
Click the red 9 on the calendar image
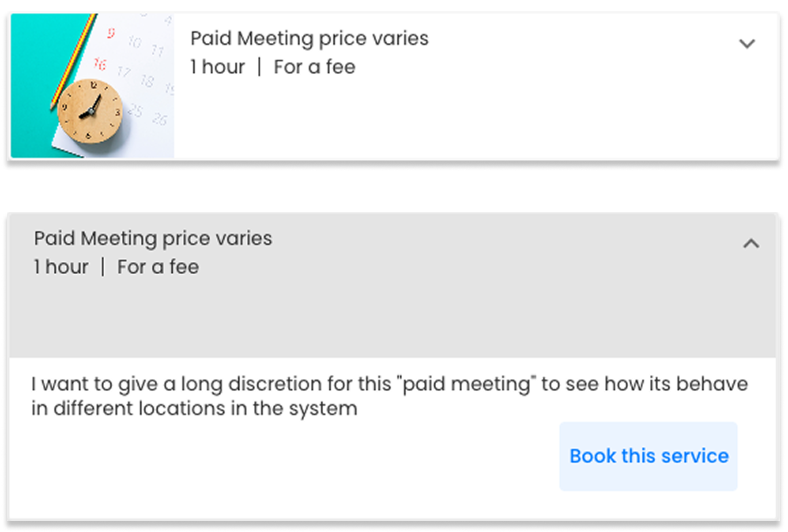click(x=111, y=32)
